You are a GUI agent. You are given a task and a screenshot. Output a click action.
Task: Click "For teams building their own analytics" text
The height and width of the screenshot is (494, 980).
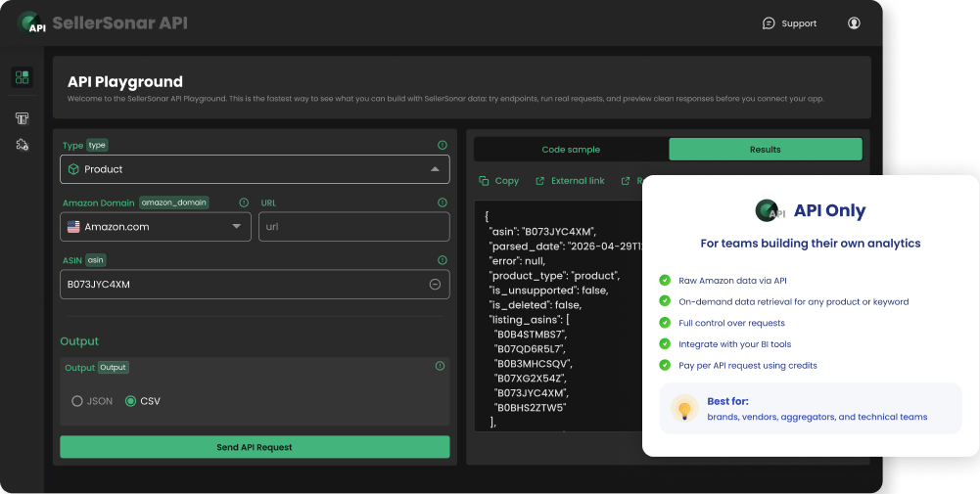(x=811, y=243)
